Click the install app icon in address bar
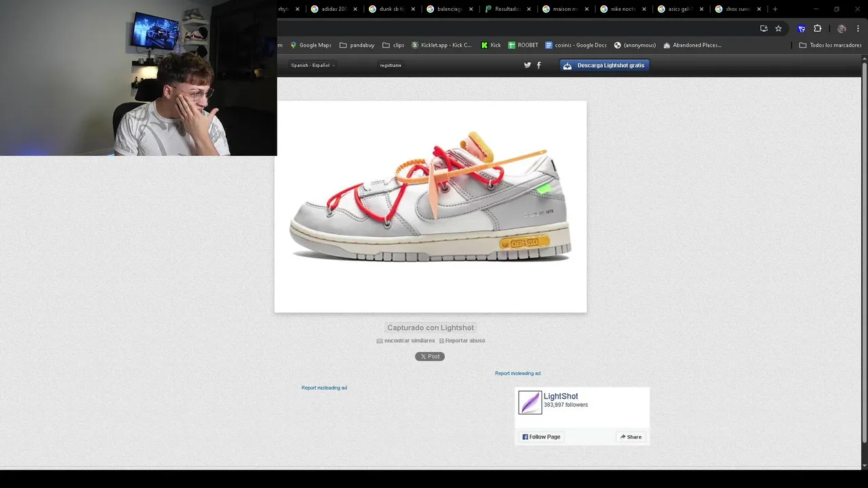 pyautogui.click(x=764, y=28)
